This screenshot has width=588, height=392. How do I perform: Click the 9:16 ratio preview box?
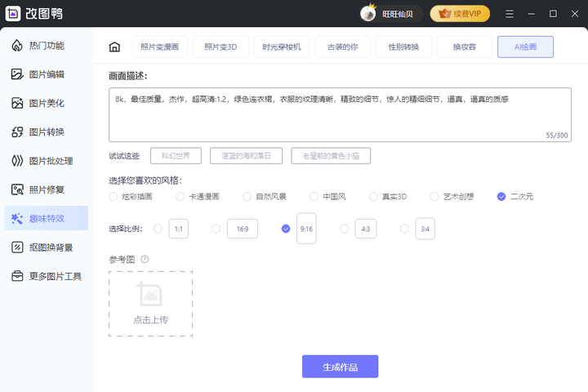pos(306,229)
